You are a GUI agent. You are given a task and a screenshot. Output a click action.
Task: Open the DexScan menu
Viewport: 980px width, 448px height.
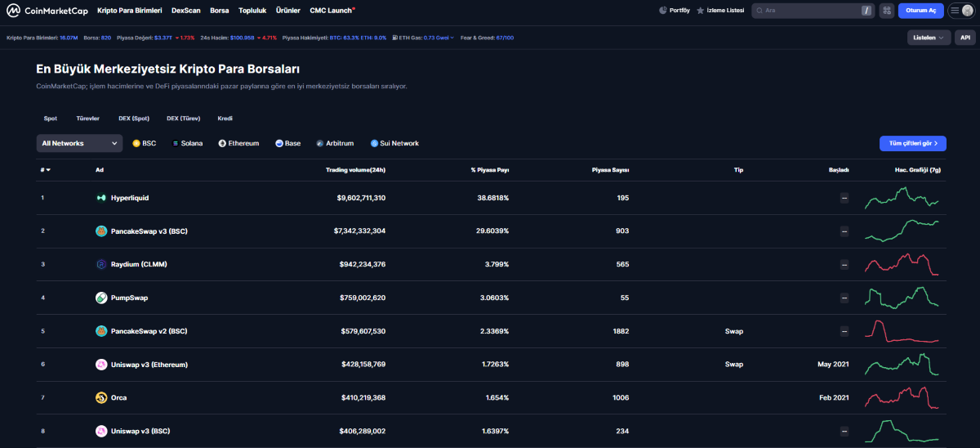(x=186, y=11)
